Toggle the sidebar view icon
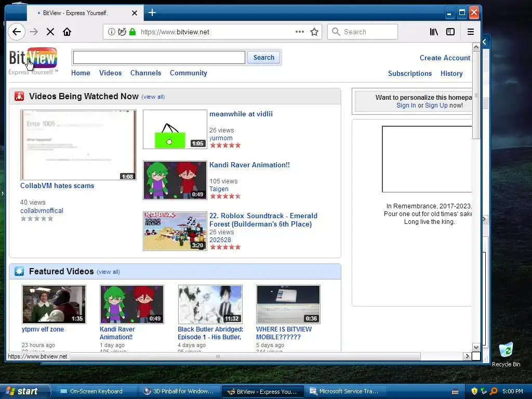The height and width of the screenshot is (399, 532). click(450, 32)
